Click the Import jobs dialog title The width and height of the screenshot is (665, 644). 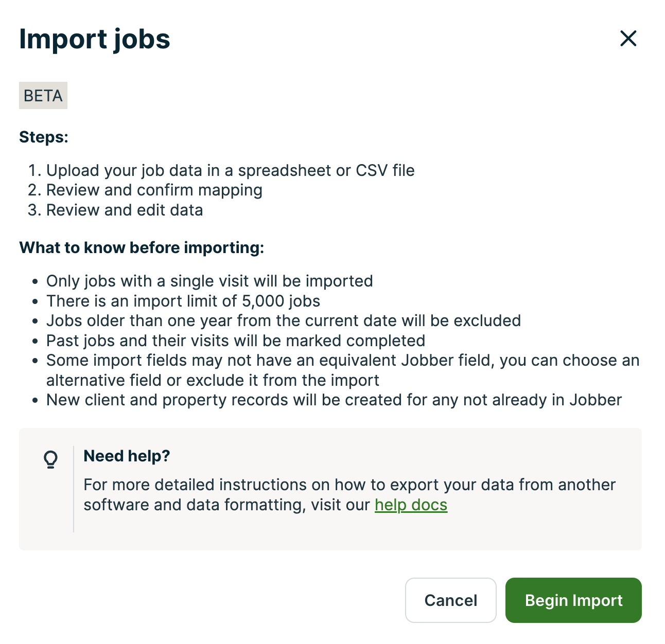95,39
